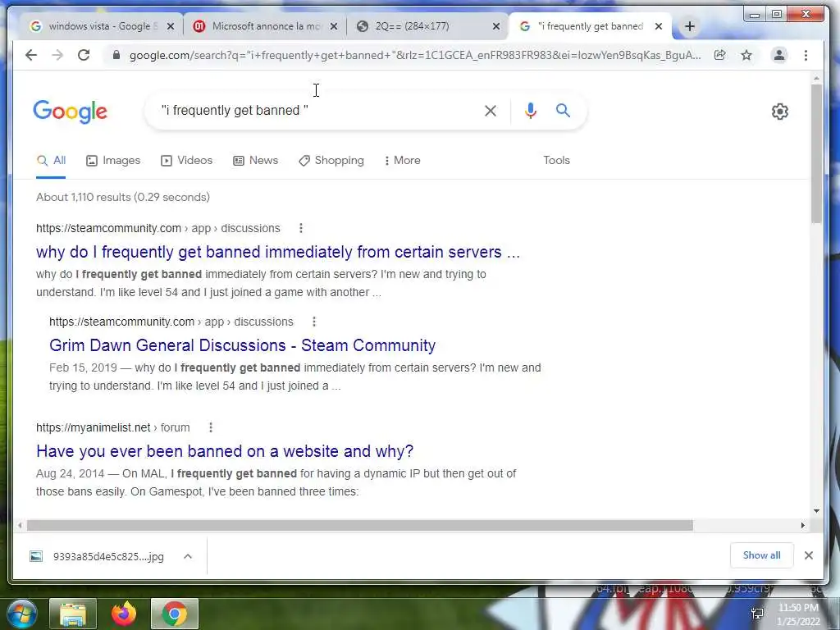This screenshot has width=840, height=630.
Task: Switch to Images results
Action: coord(113,161)
